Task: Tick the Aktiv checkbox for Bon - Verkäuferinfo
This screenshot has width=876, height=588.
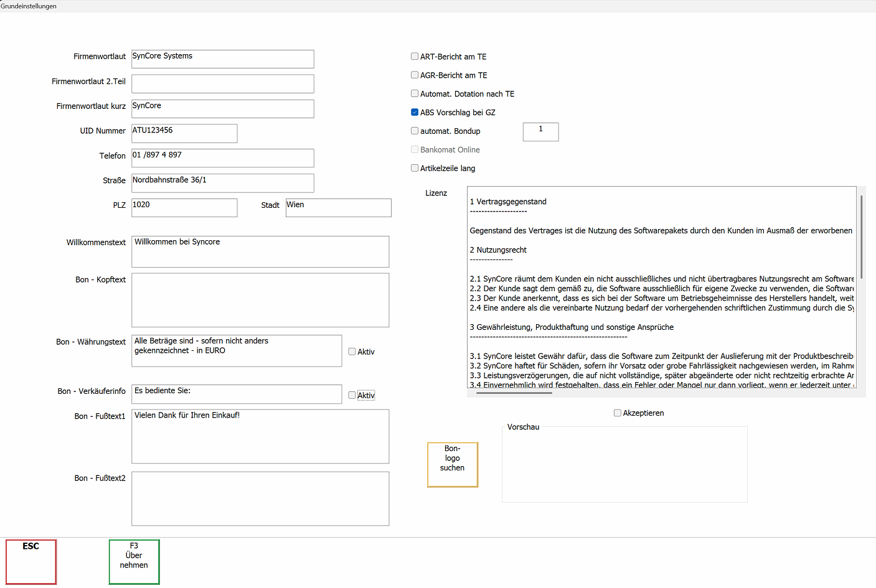Action: click(352, 395)
